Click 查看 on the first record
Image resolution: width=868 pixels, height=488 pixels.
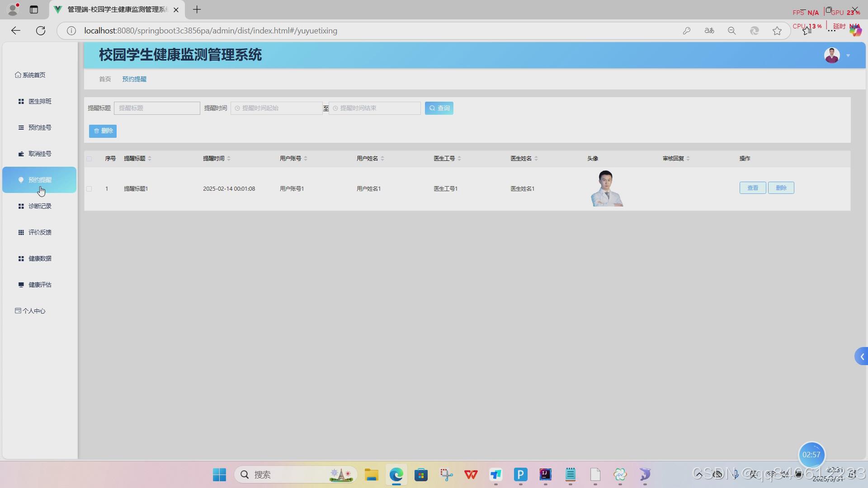coord(752,188)
